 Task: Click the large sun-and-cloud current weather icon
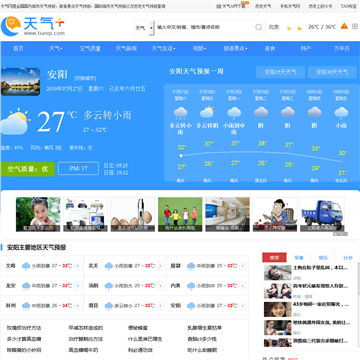point(15,122)
